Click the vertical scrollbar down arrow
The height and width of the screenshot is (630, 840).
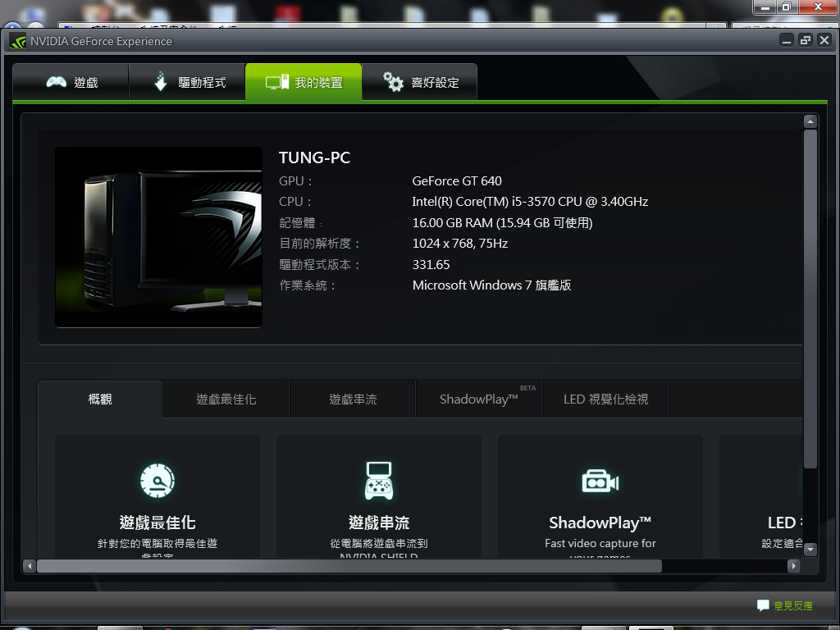[810, 549]
